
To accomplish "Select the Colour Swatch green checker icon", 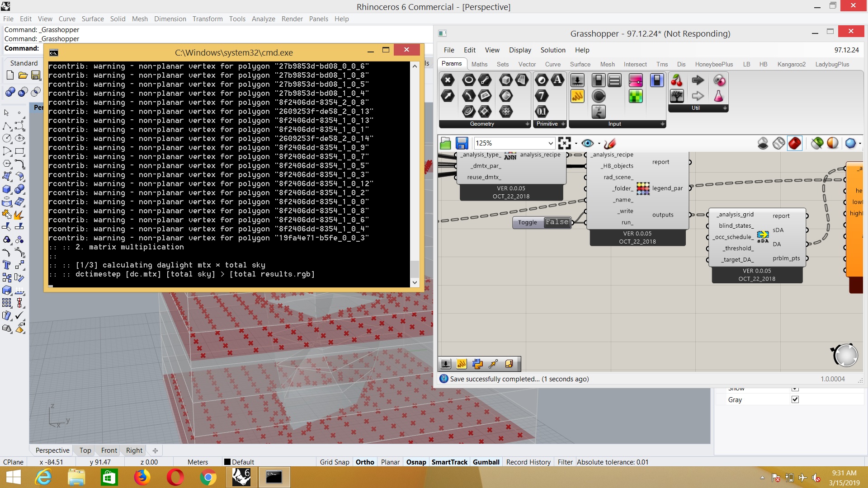I will click(x=636, y=96).
